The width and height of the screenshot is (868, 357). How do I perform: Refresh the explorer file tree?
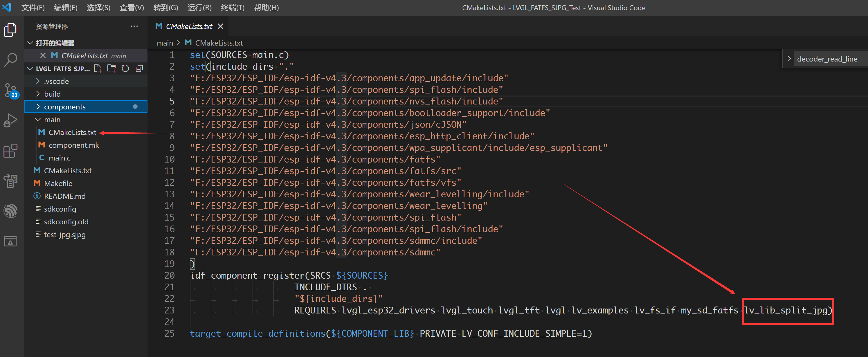click(125, 69)
